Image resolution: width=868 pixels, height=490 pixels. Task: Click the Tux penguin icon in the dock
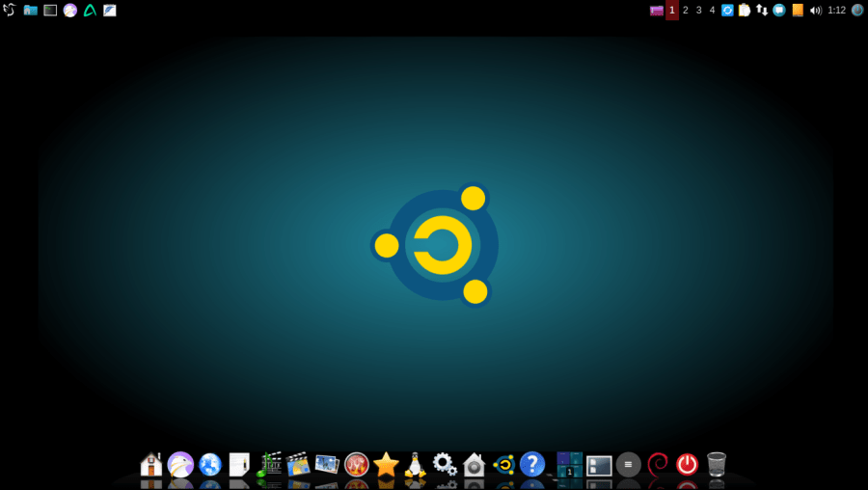416,465
